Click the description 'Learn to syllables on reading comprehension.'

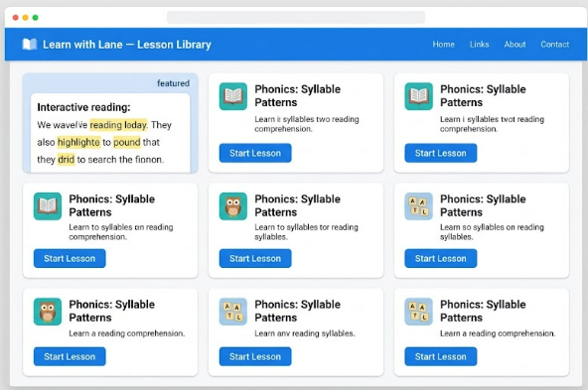[x=121, y=232]
